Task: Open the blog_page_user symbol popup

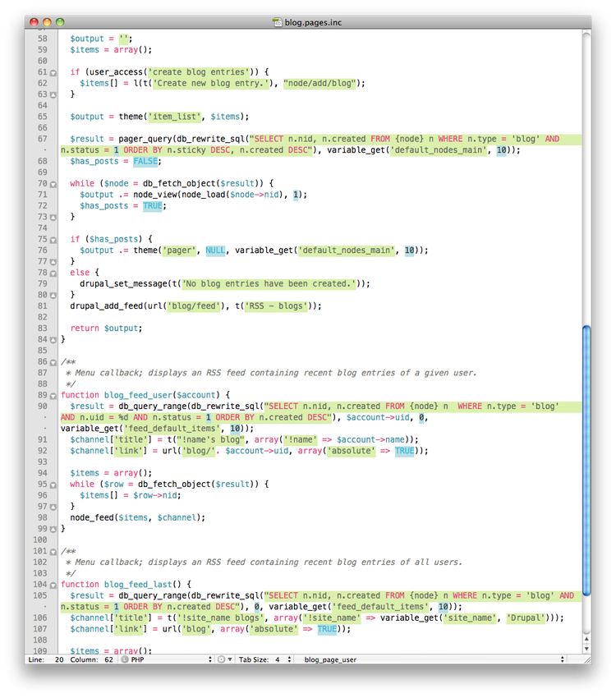Action: (433, 659)
